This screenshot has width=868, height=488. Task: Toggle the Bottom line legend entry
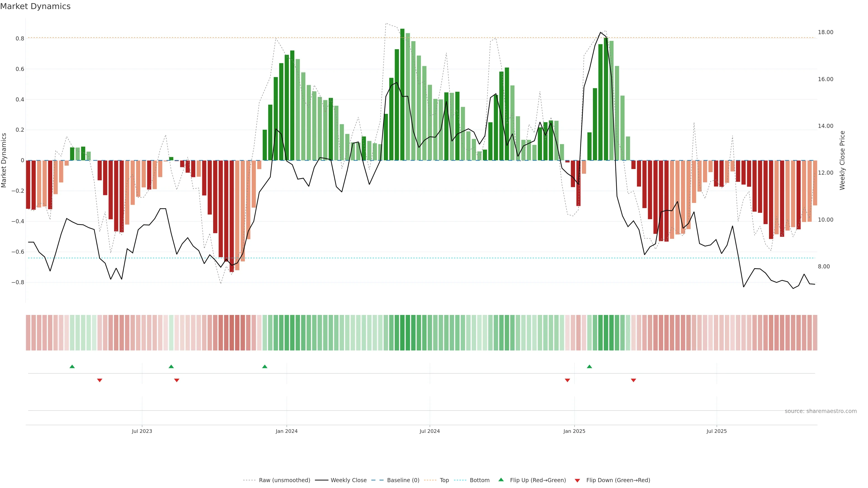tap(479, 480)
